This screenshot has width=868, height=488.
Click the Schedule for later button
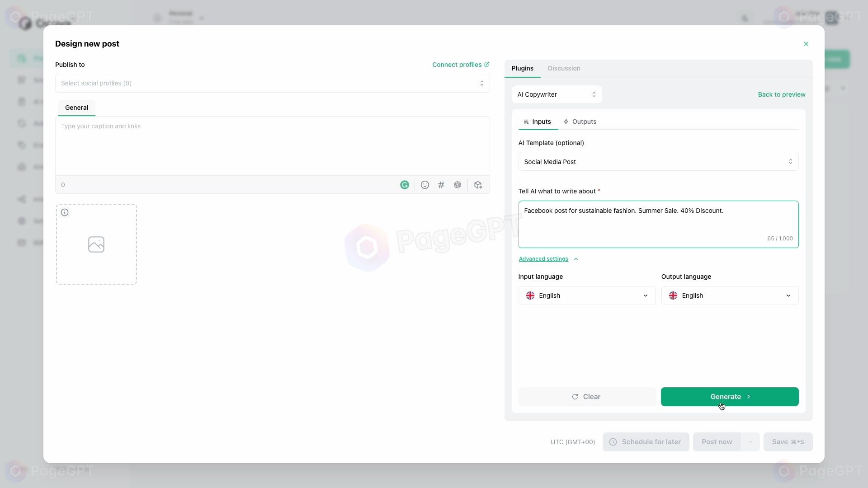646,441
